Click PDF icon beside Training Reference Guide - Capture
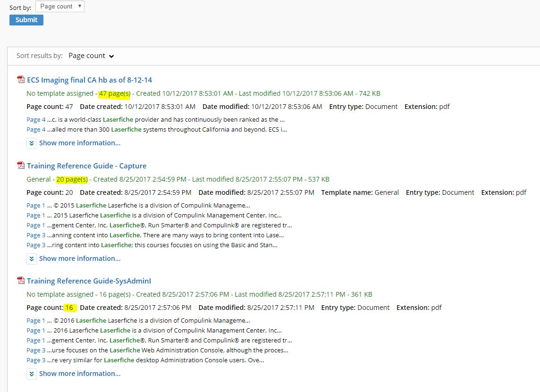 tap(21, 166)
